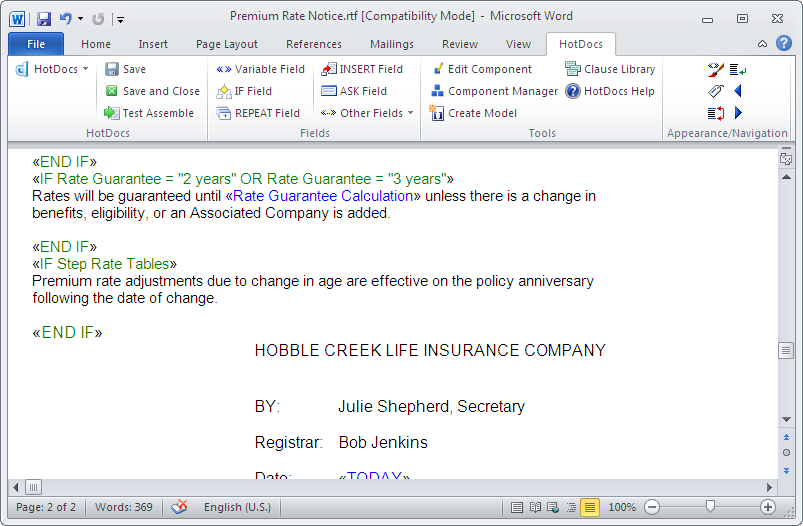Open the File tab

(36, 44)
